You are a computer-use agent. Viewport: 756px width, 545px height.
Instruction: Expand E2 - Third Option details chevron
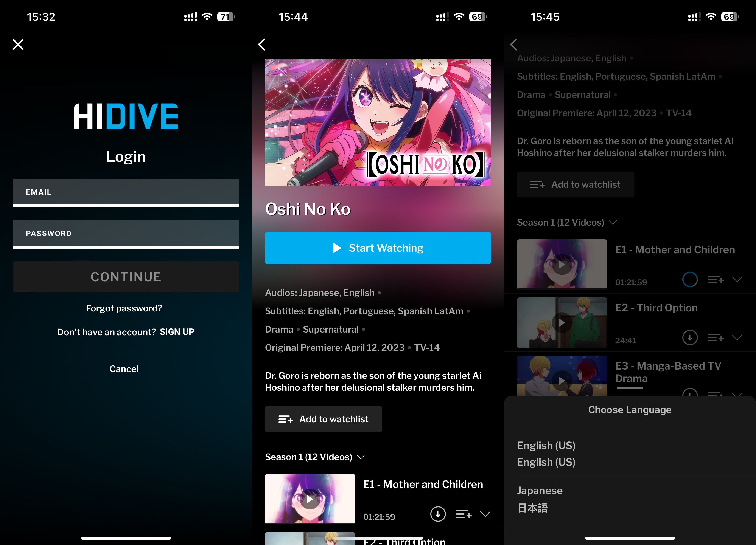click(x=737, y=338)
